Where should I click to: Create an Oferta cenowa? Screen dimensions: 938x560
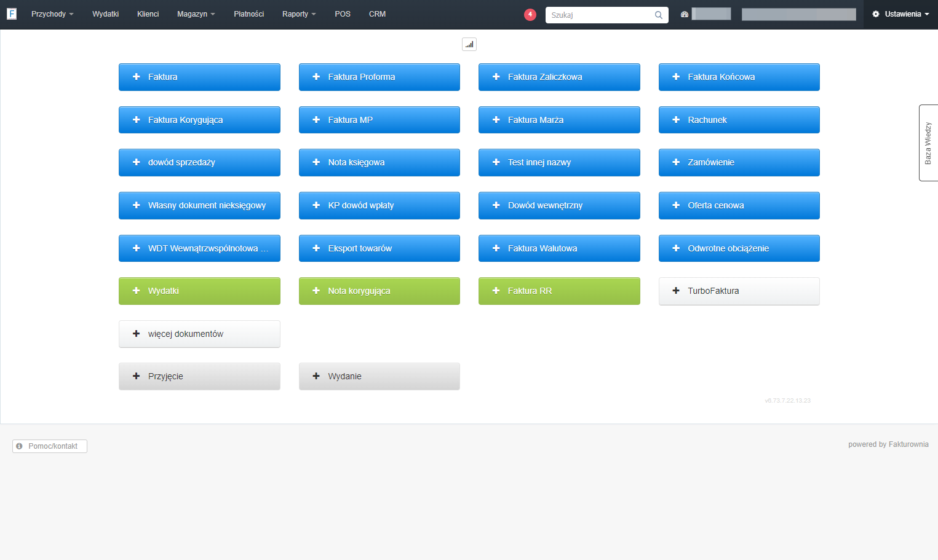739,205
